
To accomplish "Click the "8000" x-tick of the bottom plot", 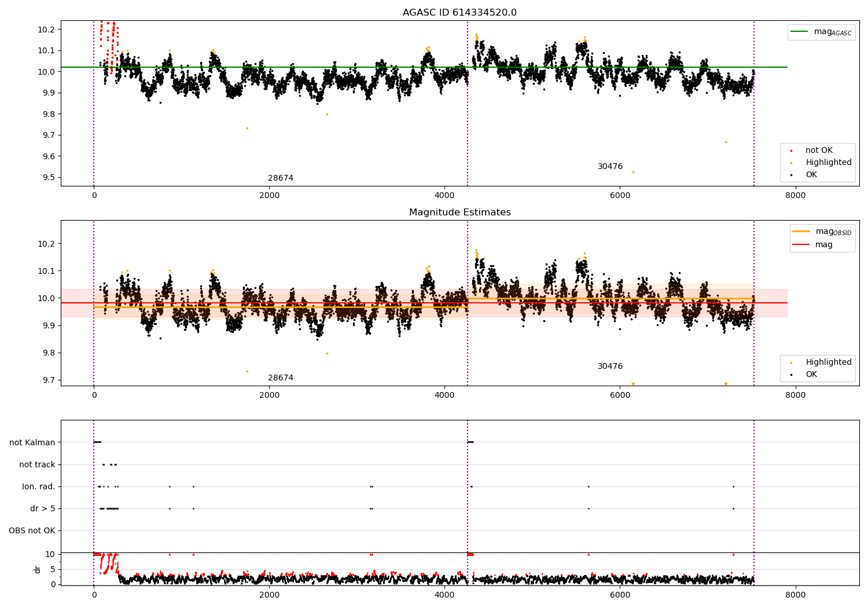I will [x=795, y=595].
